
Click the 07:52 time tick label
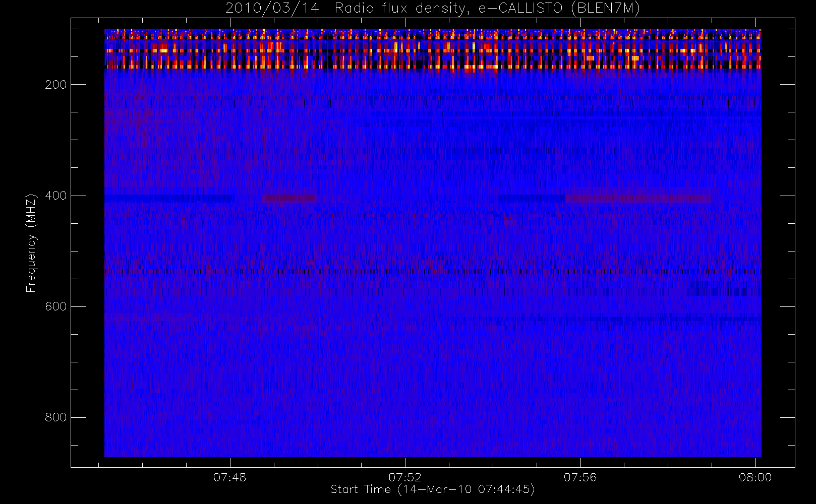click(x=405, y=477)
